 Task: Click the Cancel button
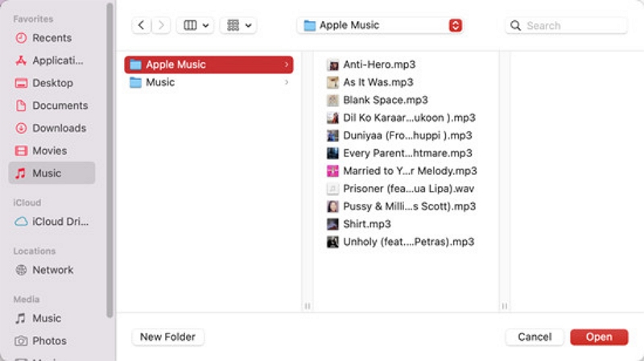(535, 337)
